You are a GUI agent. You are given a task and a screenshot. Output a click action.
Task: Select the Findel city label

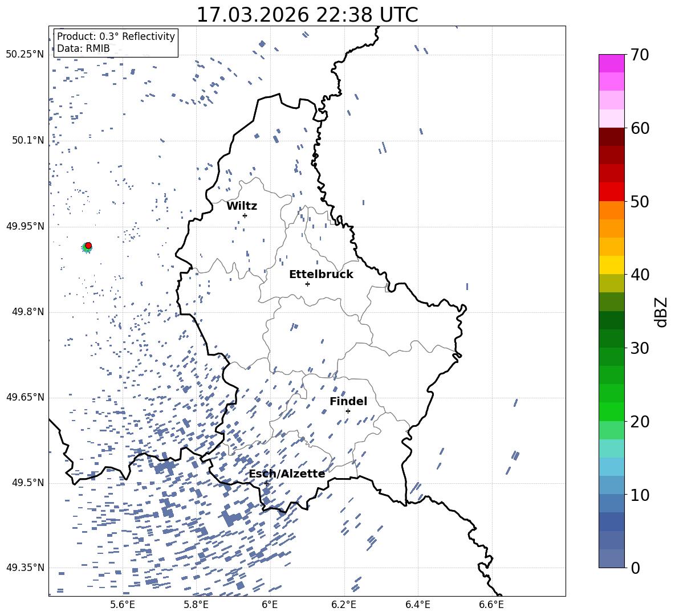pyautogui.click(x=348, y=401)
